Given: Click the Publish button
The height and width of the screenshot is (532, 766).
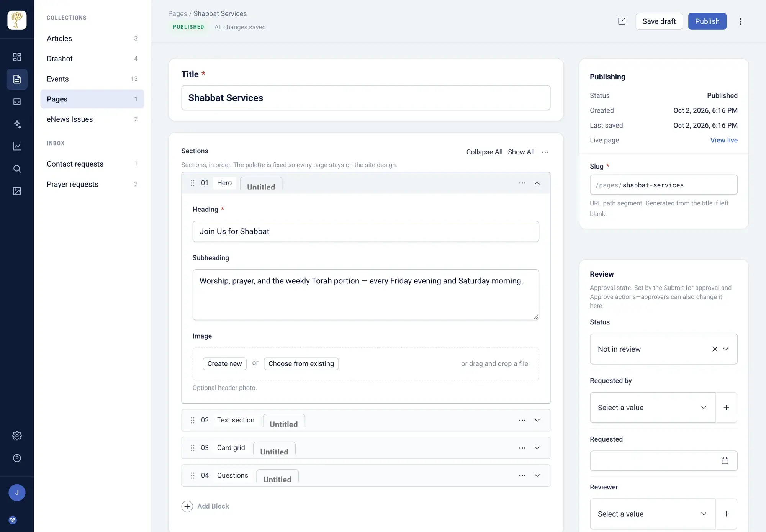Looking at the screenshot, I should 707,21.
